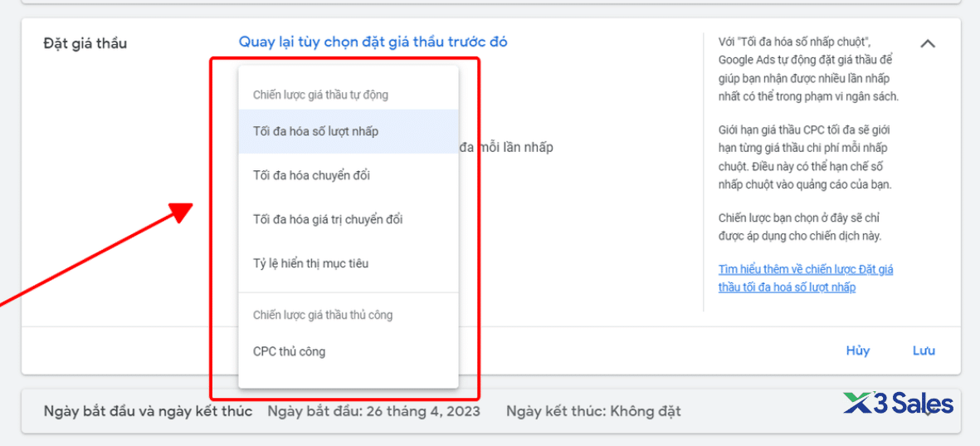Click Ngày kết thúc: Không đặt text
This screenshot has width=980, height=446.
pyautogui.click(x=594, y=412)
